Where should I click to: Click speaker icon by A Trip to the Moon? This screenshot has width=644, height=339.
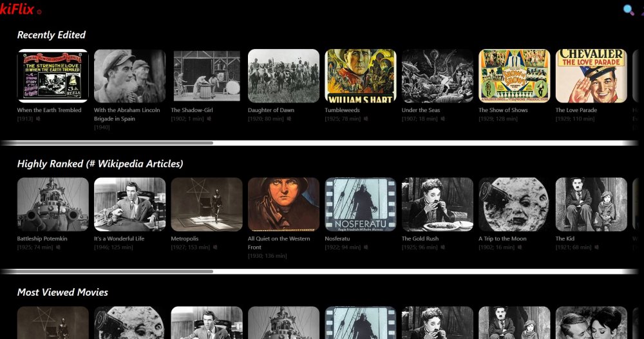[519, 247]
